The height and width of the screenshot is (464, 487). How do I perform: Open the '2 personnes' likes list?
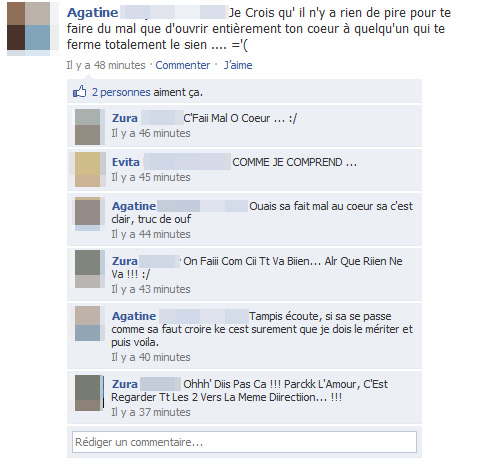pos(121,92)
